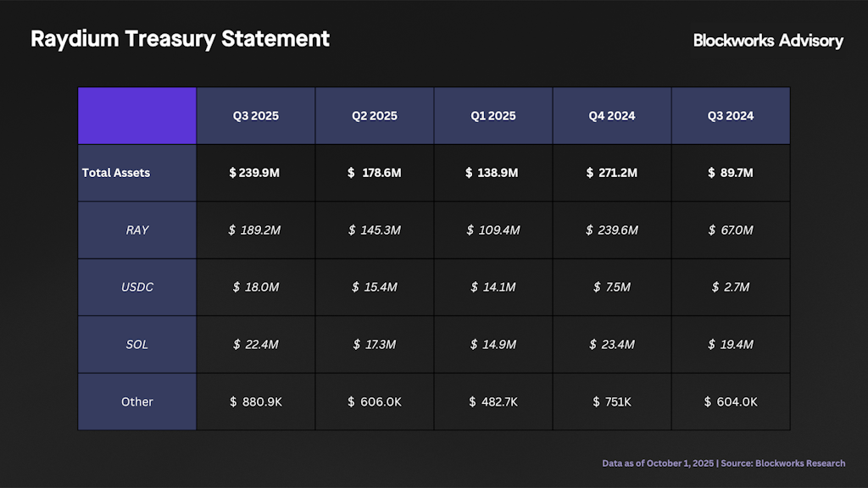The image size is (868, 488).
Task: Choose the Q4 2024 column header
Action: point(612,116)
